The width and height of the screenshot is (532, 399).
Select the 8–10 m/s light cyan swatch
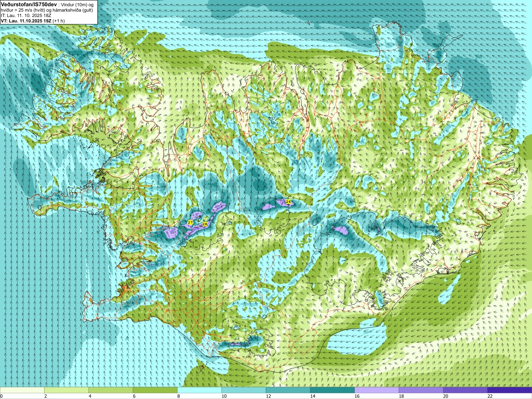point(199,390)
